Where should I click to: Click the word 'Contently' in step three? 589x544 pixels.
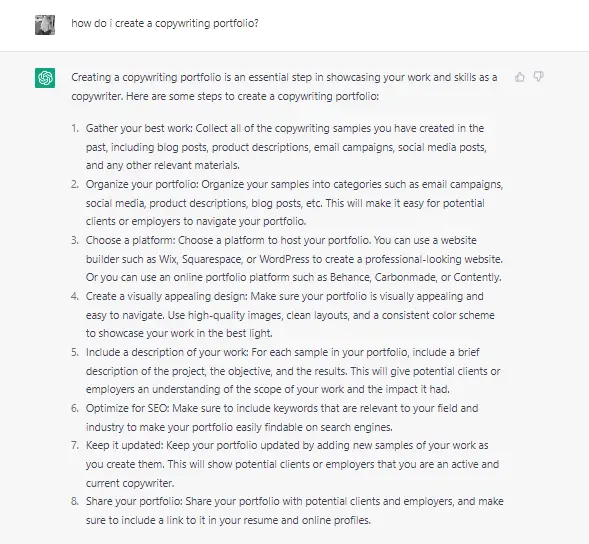point(476,277)
